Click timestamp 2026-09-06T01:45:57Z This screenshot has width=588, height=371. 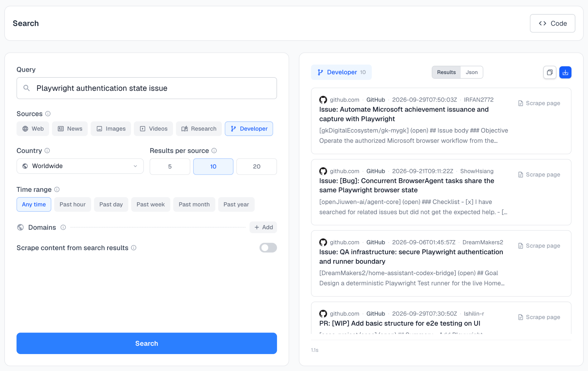(424, 242)
